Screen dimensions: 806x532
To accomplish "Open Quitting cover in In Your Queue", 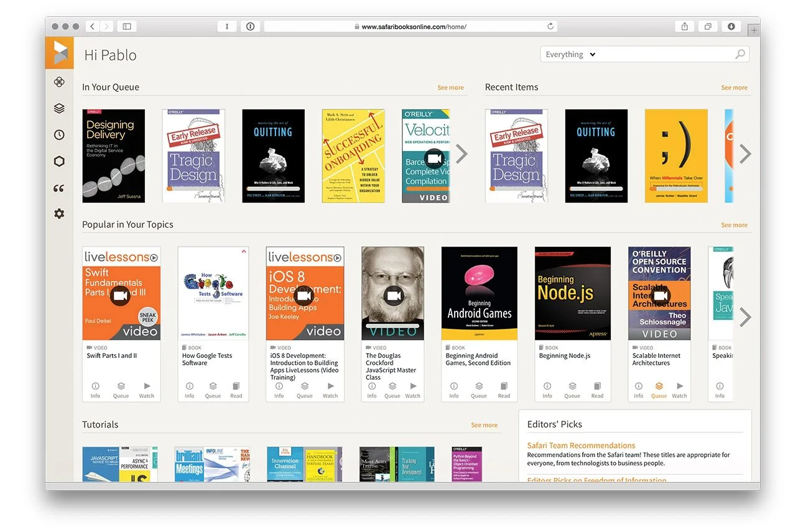I will point(273,156).
